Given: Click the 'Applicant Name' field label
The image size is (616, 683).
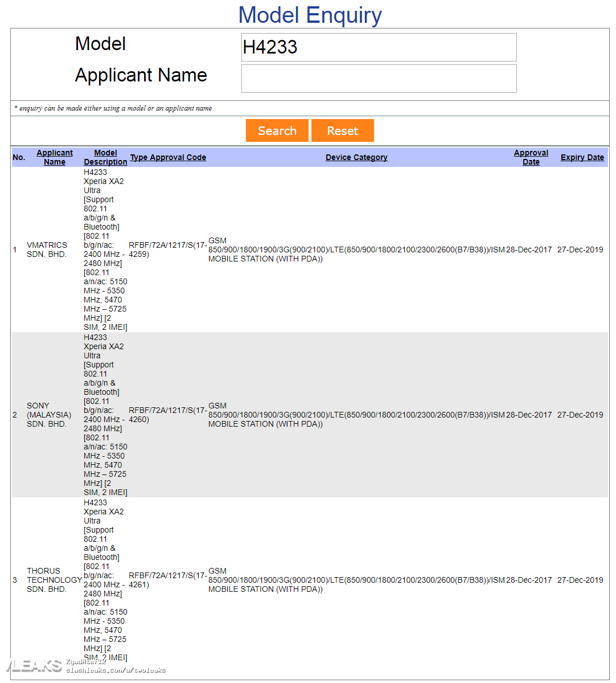Looking at the screenshot, I should (141, 75).
